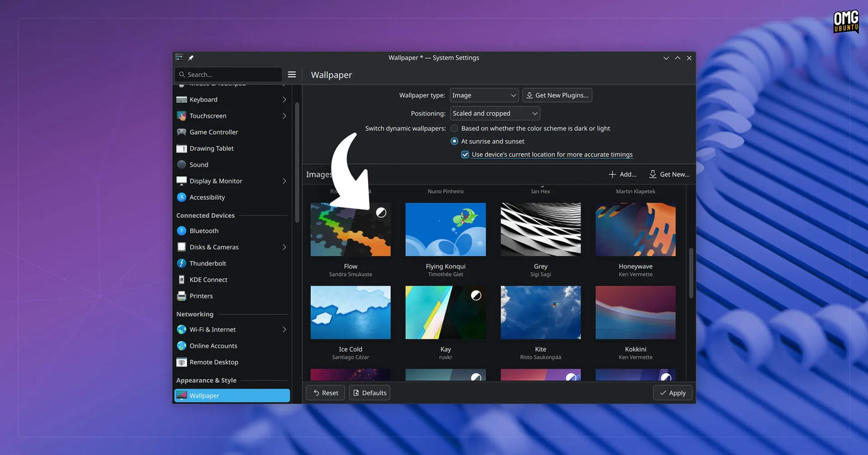Select the Flying Konqui wallpaper thumbnail
868x455 pixels.
tap(446, 229)
